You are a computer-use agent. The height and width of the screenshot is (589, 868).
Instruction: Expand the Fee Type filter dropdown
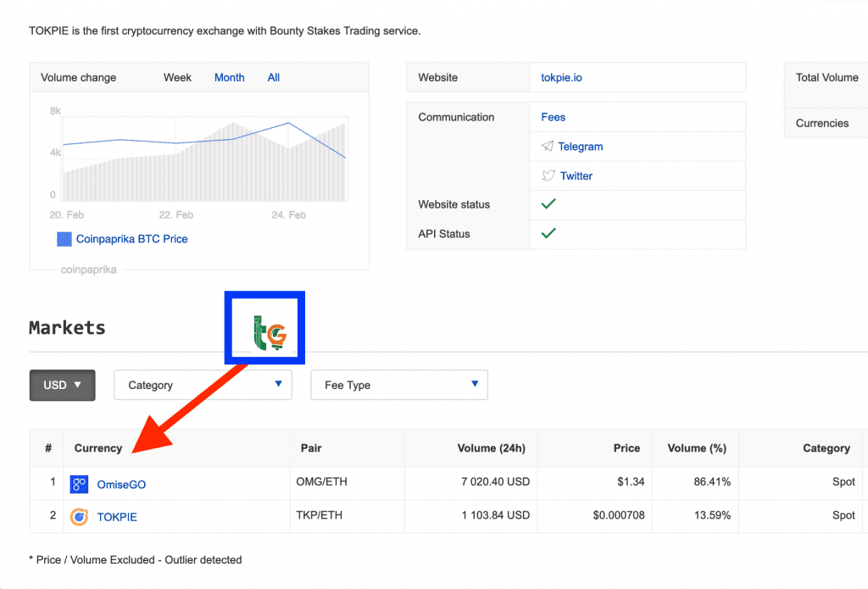click(399, 385)
